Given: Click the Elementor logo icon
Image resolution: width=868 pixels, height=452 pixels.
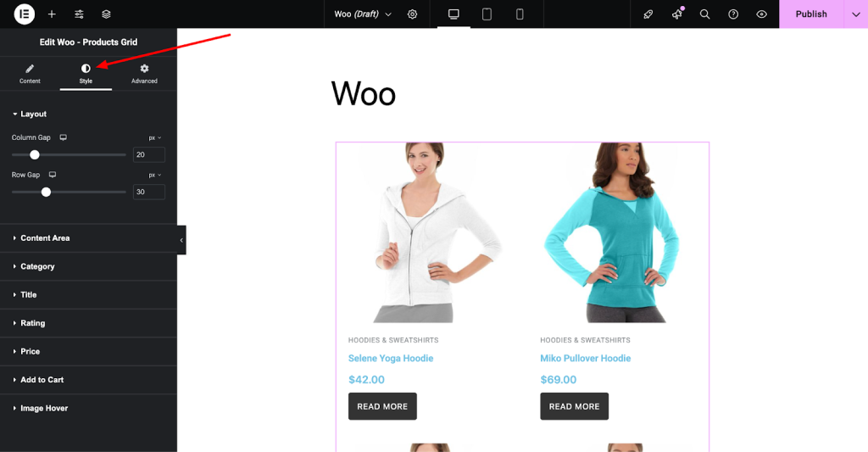Looking at the screenshot, I should (x=25, y=14).
